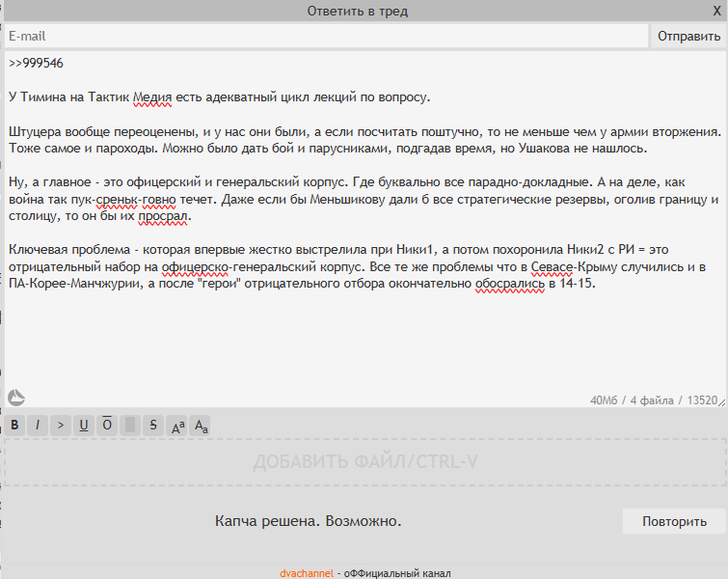Viewport: 728px width, 579px height.
Task: Click the 'Капча решена. Возможно.' status text
Action: 308,521
